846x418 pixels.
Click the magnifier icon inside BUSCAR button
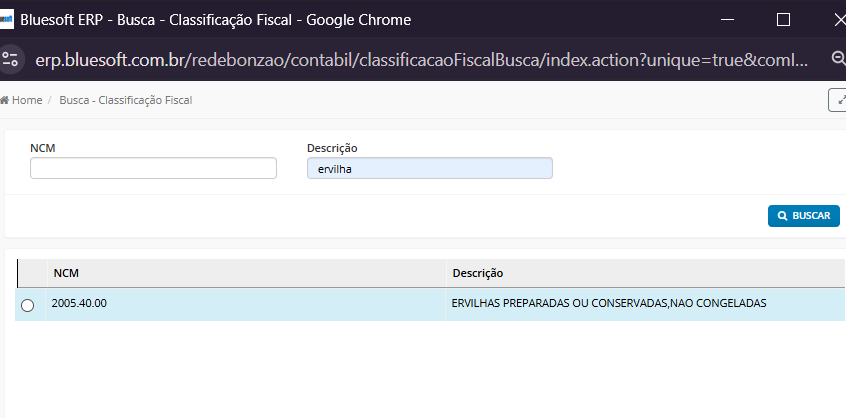tap(781, 216)
